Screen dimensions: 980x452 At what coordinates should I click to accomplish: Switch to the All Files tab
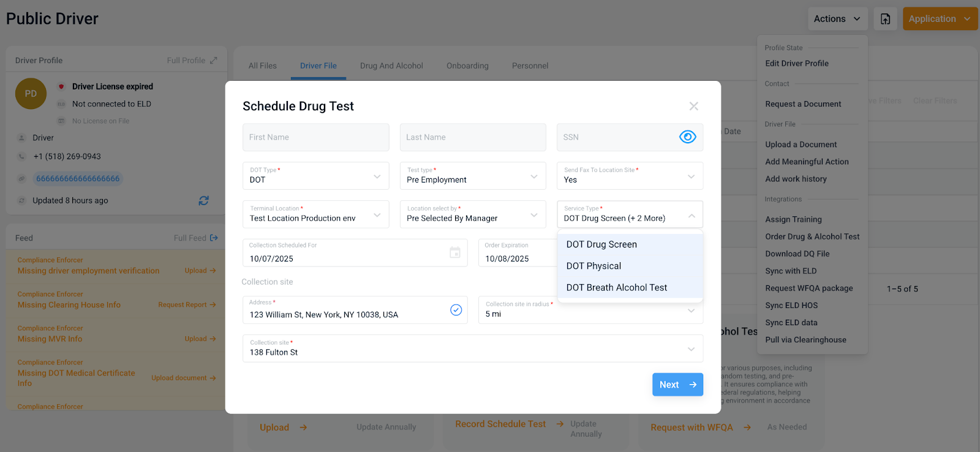click(263, 66)
